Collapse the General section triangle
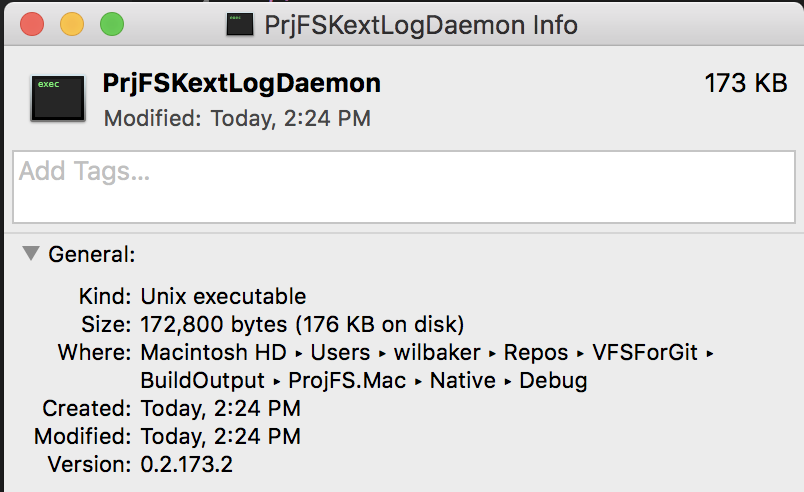Image resolution: width=804 pixels, height=492 pixels. point(30,254)
